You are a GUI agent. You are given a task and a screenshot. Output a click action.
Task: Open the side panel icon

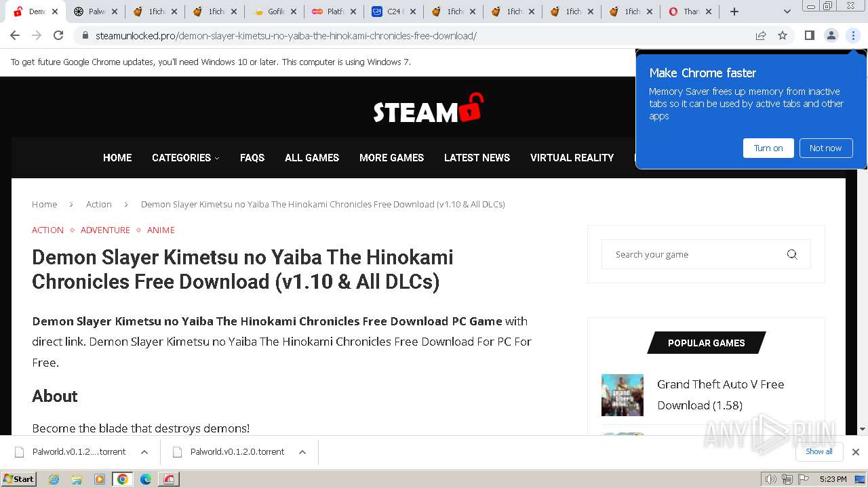[809, 35]
